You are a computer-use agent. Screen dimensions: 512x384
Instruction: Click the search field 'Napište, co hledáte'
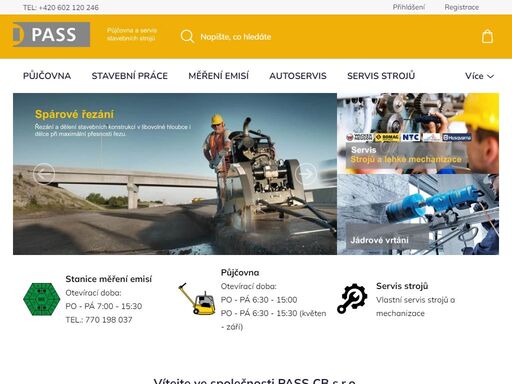click(x=236, y=37)
